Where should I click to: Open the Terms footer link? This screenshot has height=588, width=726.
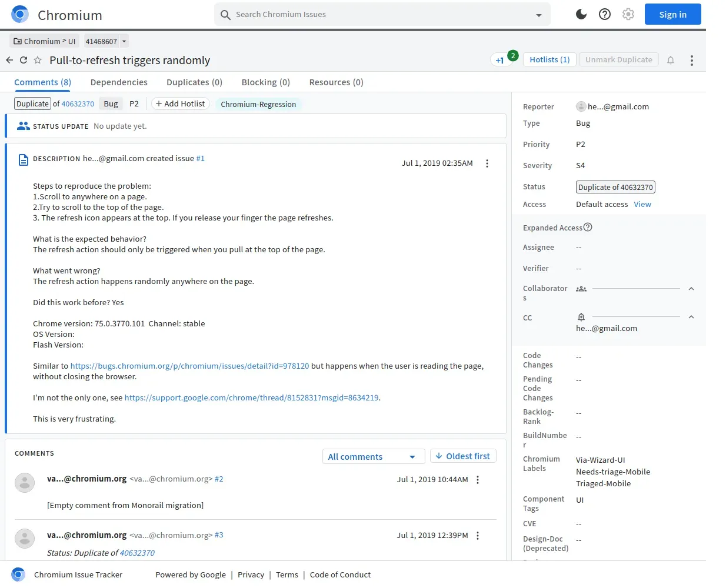(x=287, y=574)
